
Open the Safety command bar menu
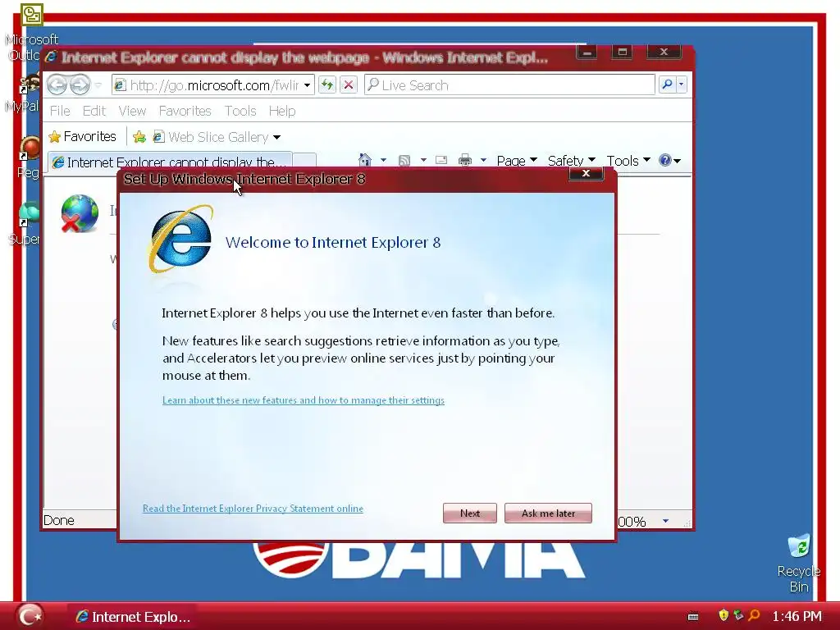[x=571, y=161]
